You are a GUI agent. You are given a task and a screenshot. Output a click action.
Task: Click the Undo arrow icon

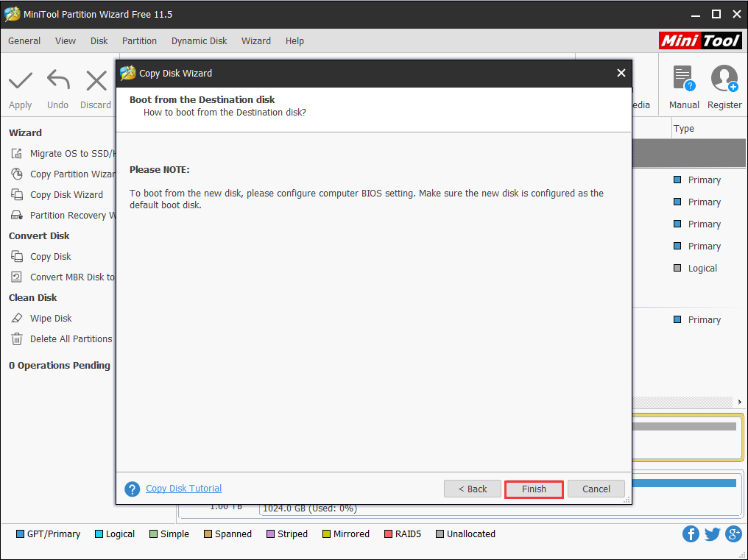[x=57, y=80]
